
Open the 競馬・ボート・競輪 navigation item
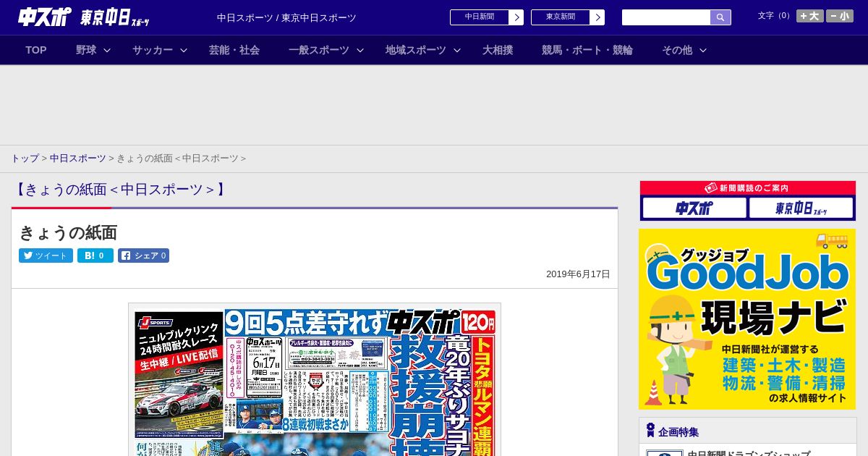pyautogui.click(x=587, y=50)
